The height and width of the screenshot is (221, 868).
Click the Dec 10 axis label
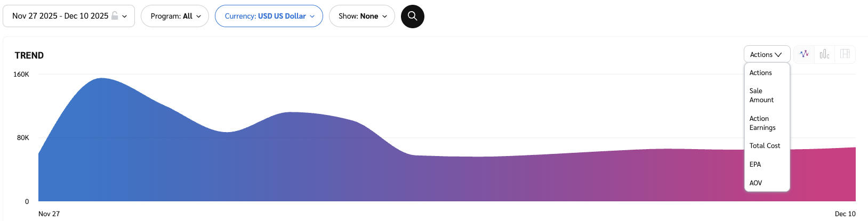(845, 214)
